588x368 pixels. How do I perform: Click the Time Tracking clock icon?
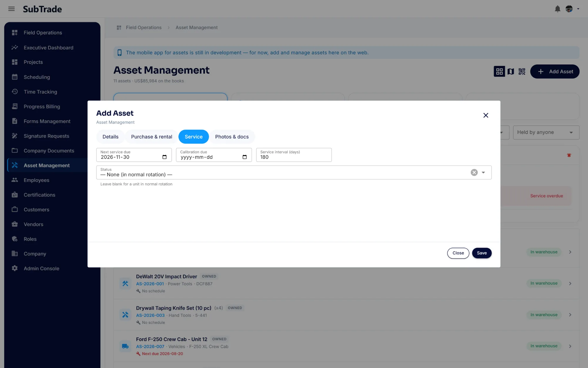[x=15, y=92]
